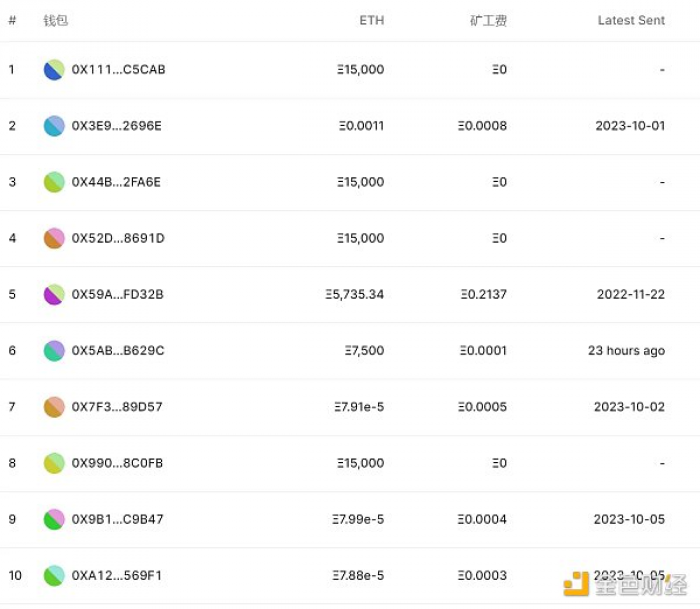
Task: Click the Ξ15,000 balance in row 8
Action: pos(360,463)
